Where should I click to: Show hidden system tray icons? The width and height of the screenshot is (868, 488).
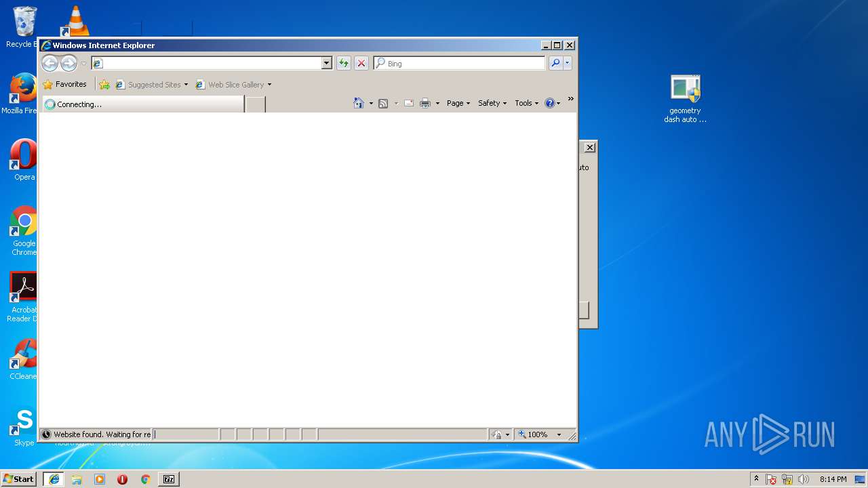756,479
